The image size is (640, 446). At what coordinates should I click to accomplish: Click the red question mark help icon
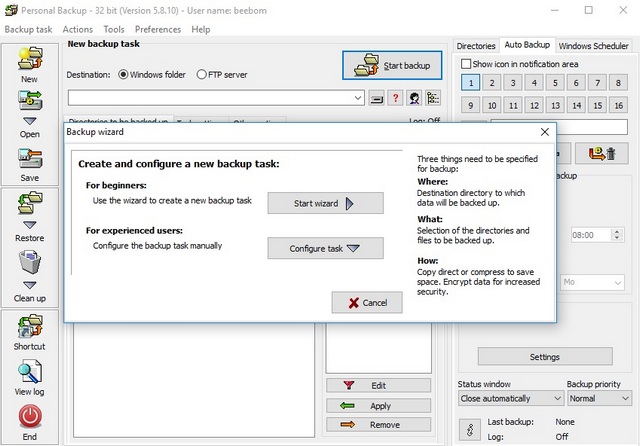click(395, 98)
